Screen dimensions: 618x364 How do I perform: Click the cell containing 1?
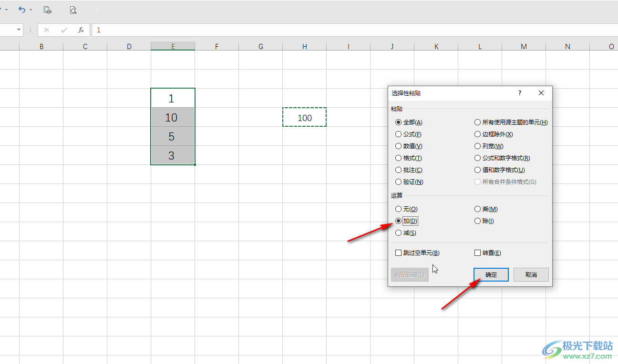pos(173,98)
